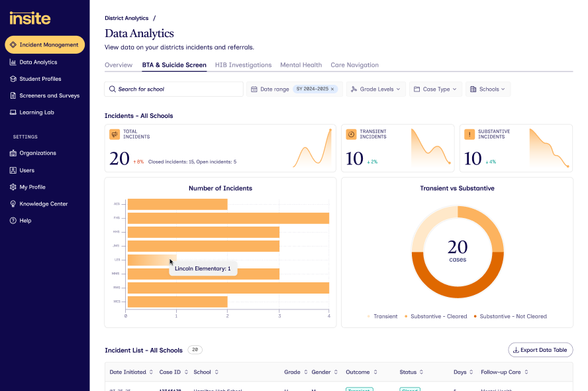Click the Transient legend entry
Viewport: 588px width, 391px height.
click(383, 316)
